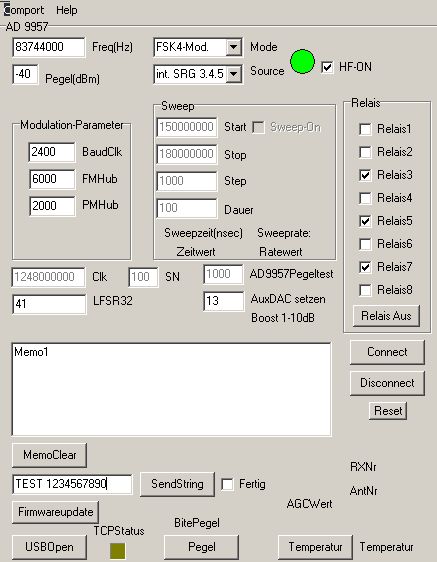This screenshot has width=437, height=562.
Task: Click into the BaudClk value field
Action: [52, 152]
